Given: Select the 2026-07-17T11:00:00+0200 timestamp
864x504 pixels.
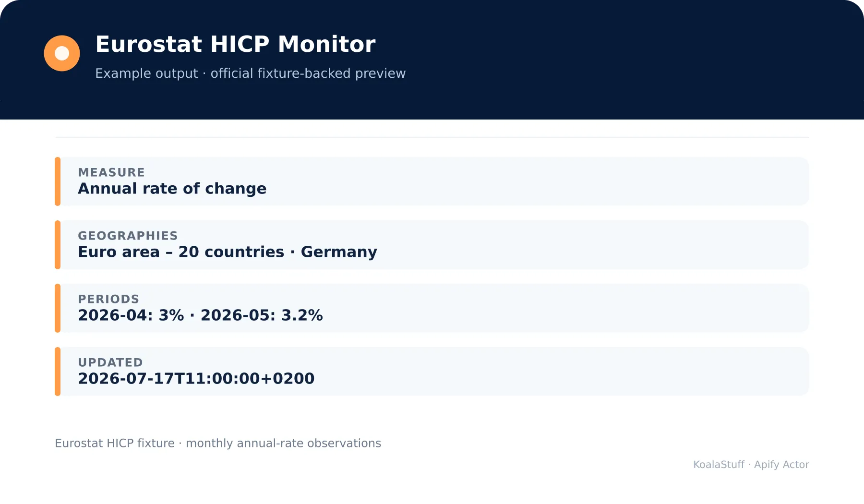Looking at the screenshot, I should 196,379.
